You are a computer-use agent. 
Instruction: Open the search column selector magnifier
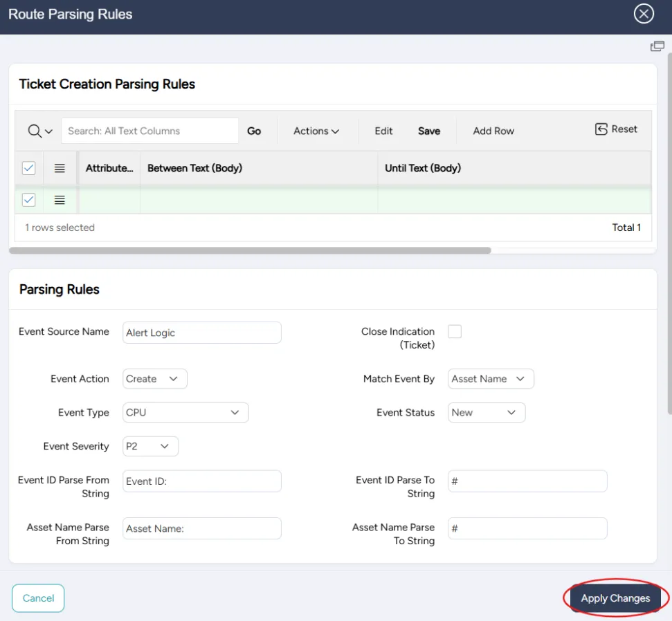tap(40, 131)
